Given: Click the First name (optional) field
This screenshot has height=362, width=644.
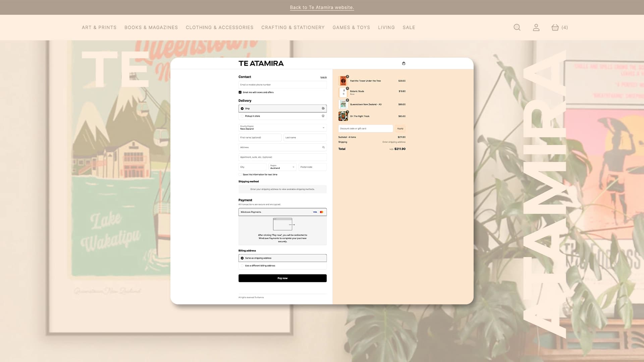Looking at the screenshot, I should [260, 137].
